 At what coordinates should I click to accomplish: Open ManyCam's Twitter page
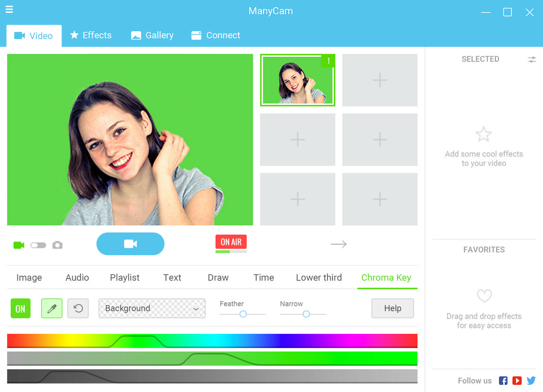531,381
